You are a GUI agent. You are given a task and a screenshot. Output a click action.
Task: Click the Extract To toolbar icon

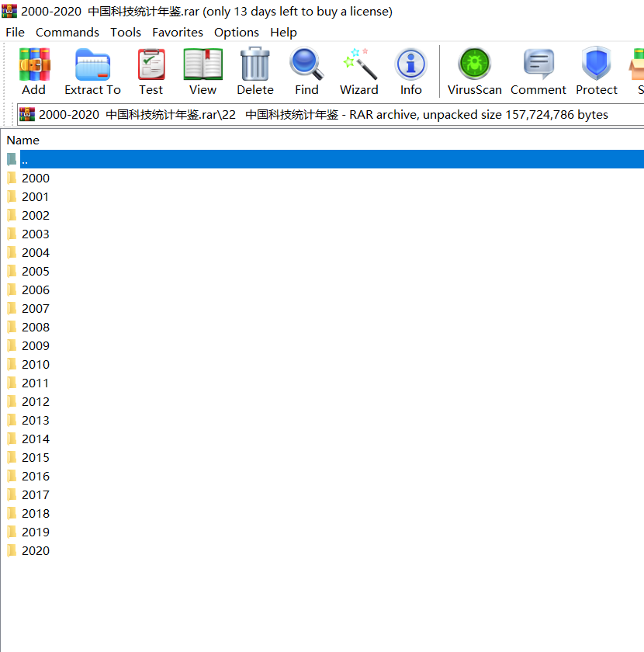tap(92, 64)
